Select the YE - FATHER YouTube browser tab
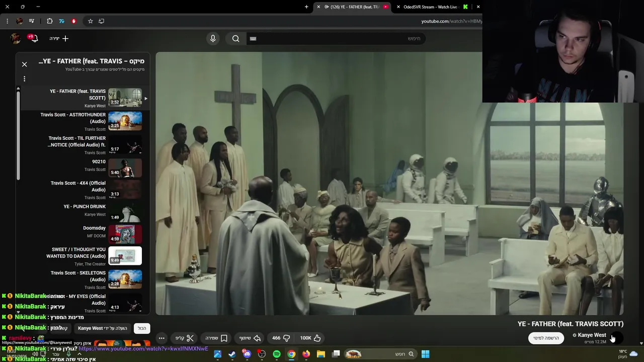This screenshot has width=644, height=362. click(354, 7)
